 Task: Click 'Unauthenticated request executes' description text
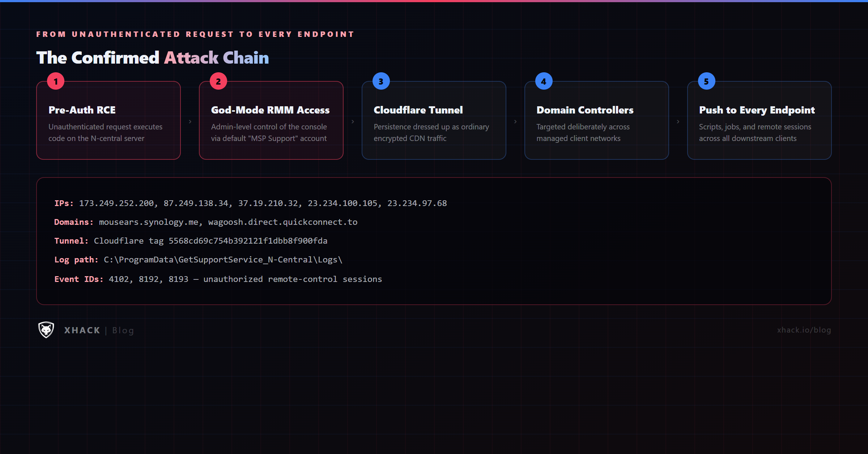click(105, 127)
